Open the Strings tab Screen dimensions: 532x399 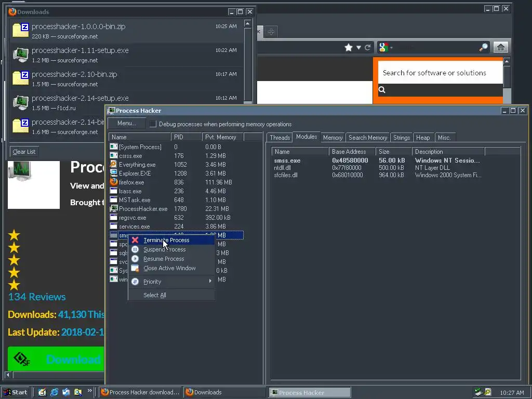point(402,137)
